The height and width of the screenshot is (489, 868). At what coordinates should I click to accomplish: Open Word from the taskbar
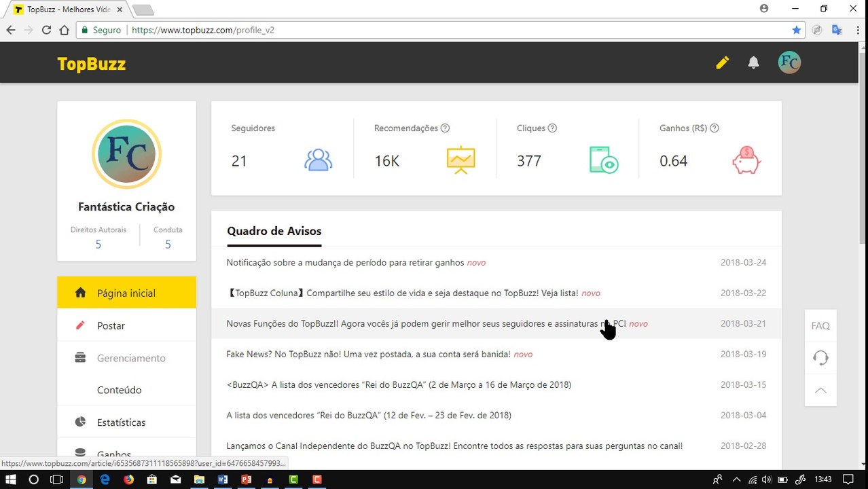(x=222, y=479)
